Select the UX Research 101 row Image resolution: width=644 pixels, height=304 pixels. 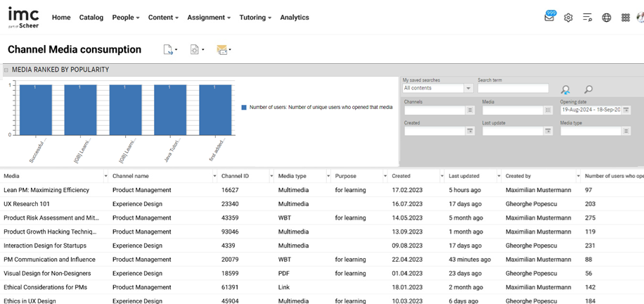point(27,204)
